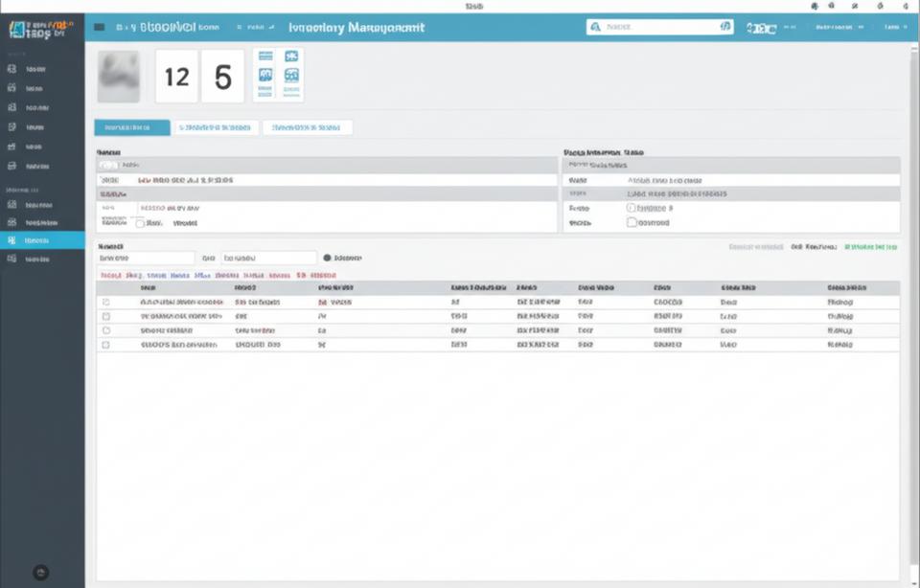This screenshot has width=920, height=588.
Task: Switch to the third tab in the tab row
Action: coord(307,127)
